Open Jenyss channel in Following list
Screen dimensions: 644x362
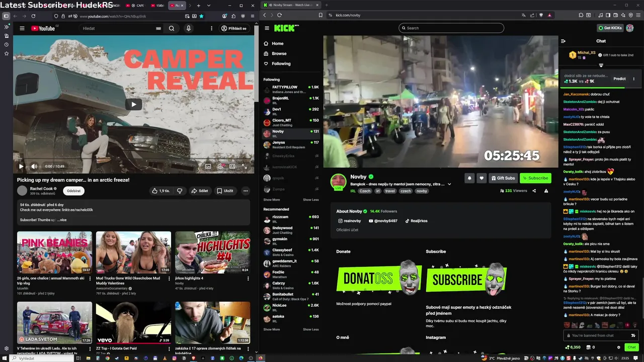click(291, 145)
